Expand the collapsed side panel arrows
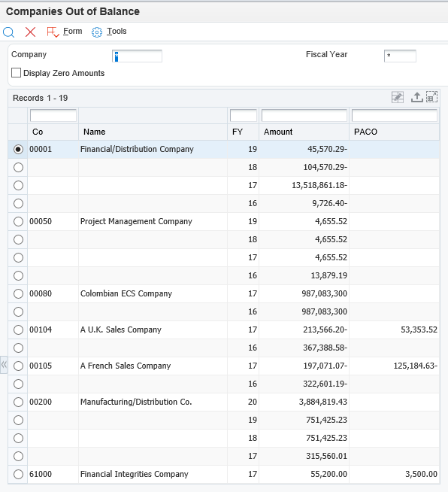This screenshot has height=492, width=448. [4, 365]
